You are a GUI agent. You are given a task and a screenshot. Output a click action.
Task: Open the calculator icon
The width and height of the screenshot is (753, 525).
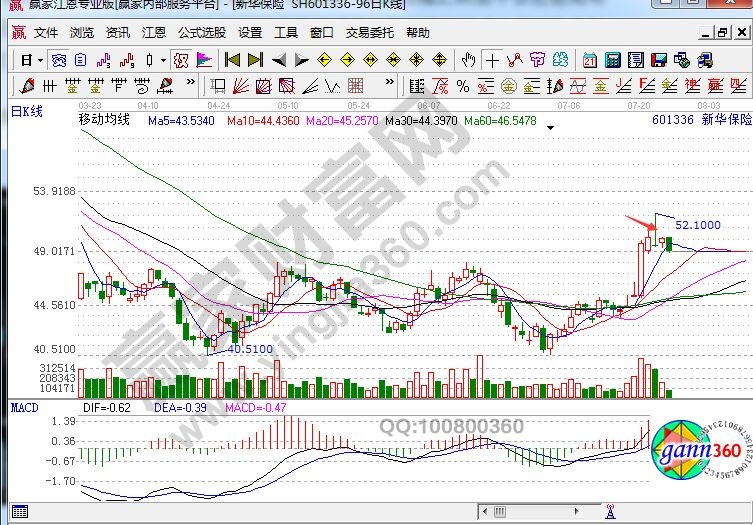613,61
